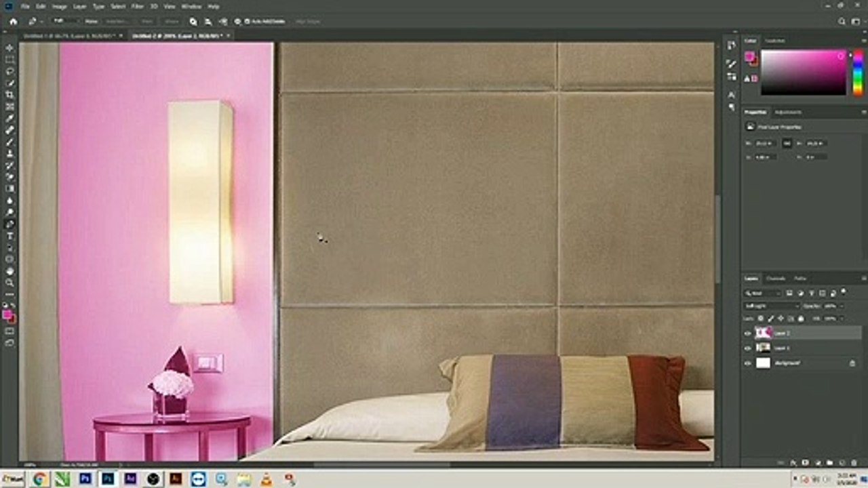This screenshot has width=868, height=488.
Task: Select the Hand tool
Action: pos(9,270)
